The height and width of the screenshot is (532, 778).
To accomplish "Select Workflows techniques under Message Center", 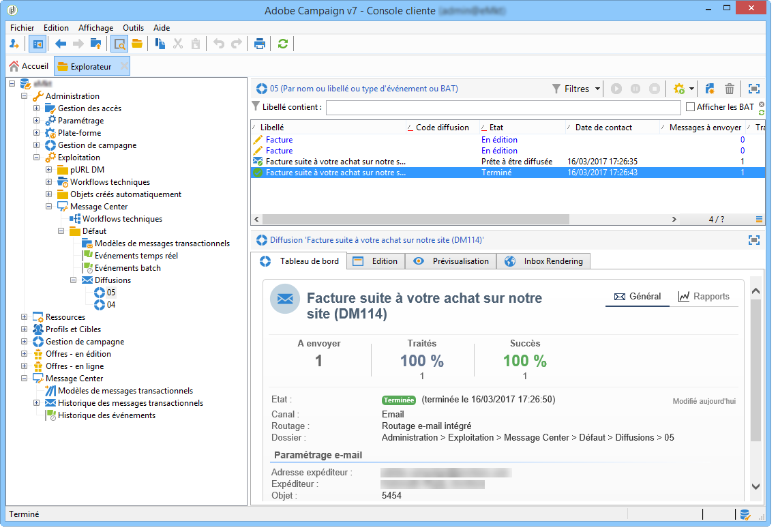I will [x=122, y=219].
